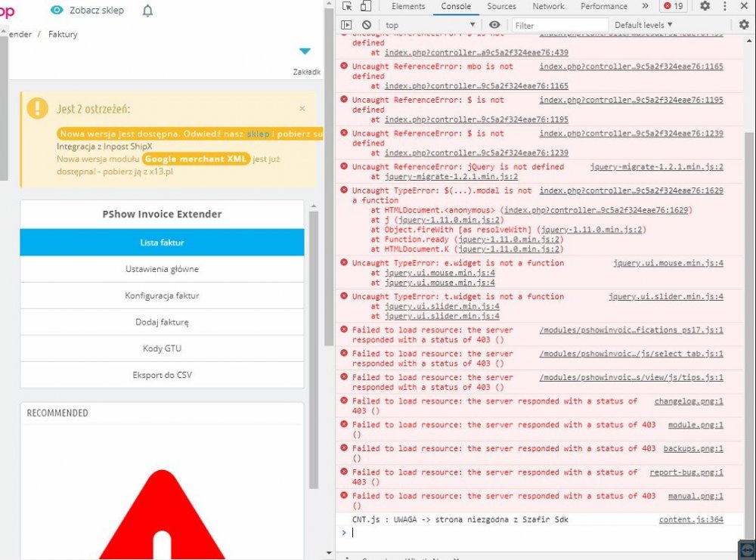Open the Sources tab
Viewport: 756px width, 560px height.
pos(501,6)
